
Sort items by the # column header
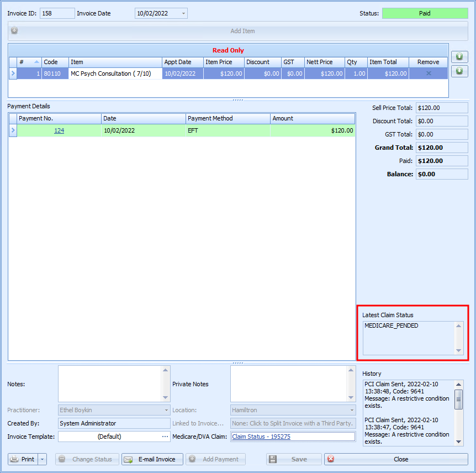(x=29, y=62)
